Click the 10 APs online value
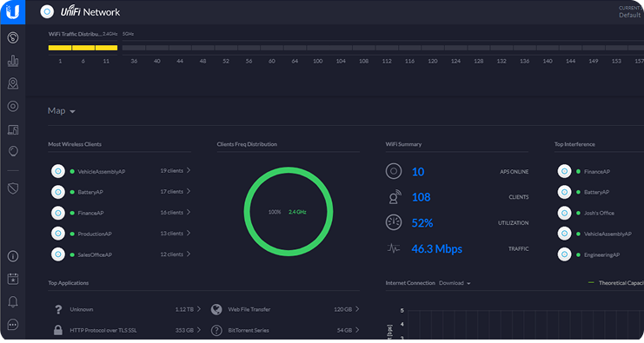 point(418,172)
